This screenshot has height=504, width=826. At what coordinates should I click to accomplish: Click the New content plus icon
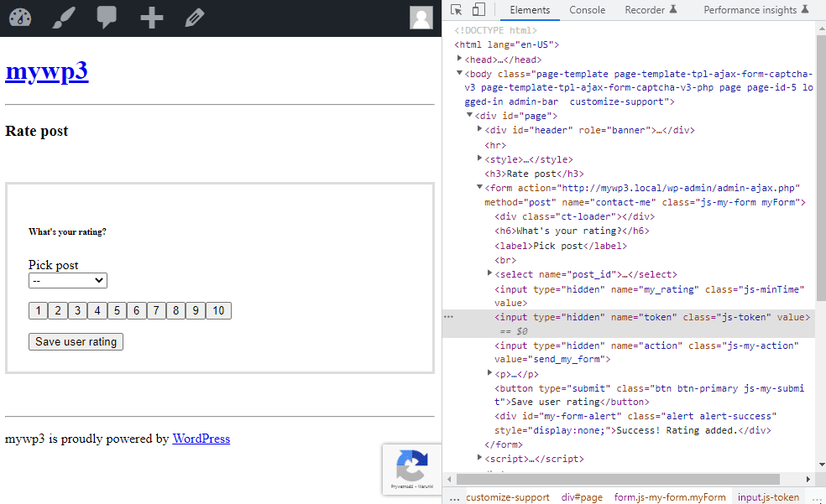(152, 18)
